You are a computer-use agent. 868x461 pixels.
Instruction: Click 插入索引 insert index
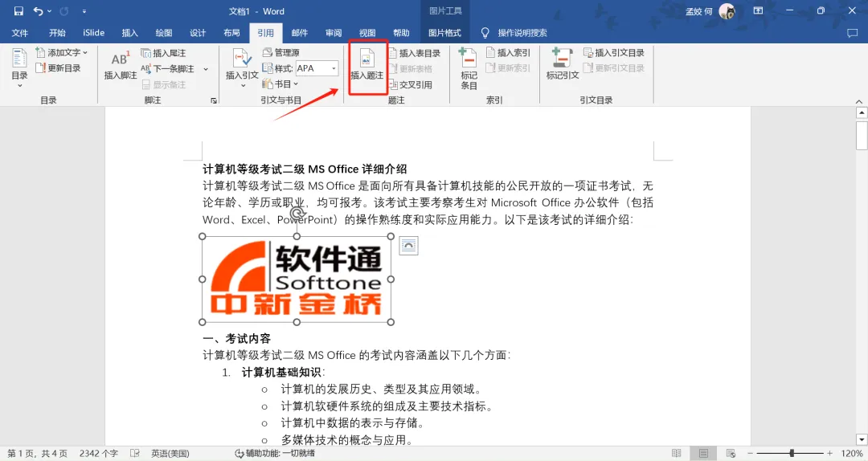pyautogui.click(x=508, y=52)
